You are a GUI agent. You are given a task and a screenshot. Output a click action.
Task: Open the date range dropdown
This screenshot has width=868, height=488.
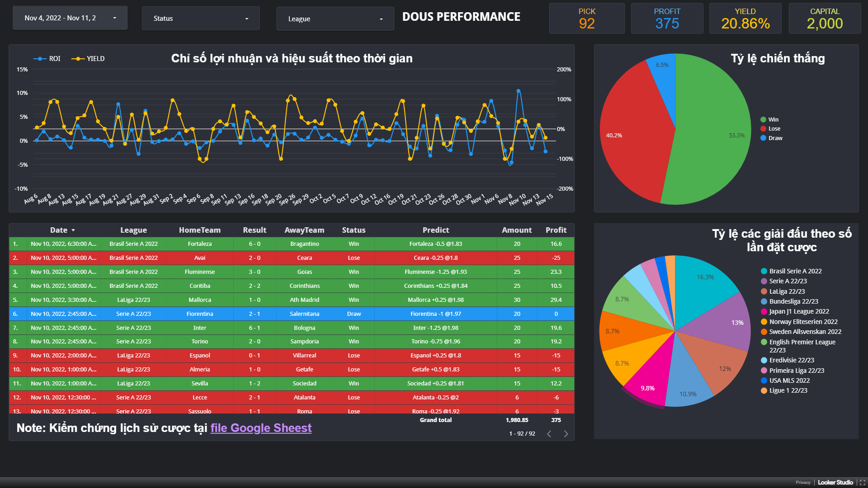pyautogui.click(x=70, y=18)
